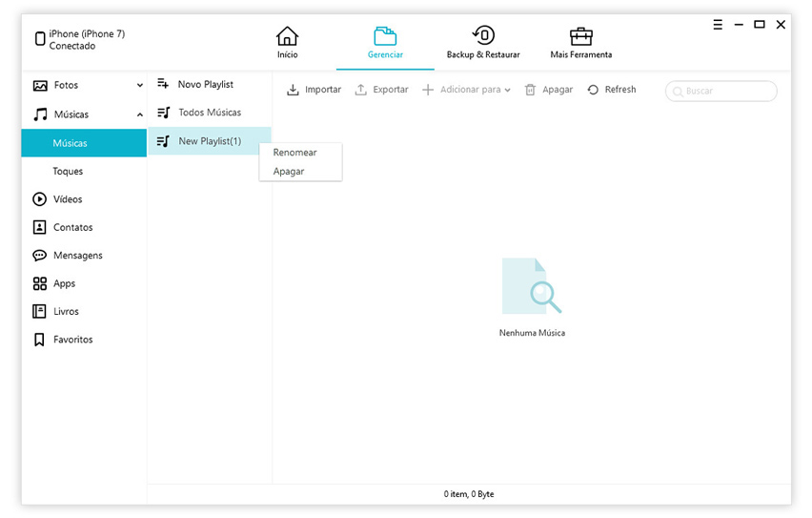This screenshot has height=518, width=812.
Task: Click the toolbar Apagar trash icon
Action: tap(530, 90)
